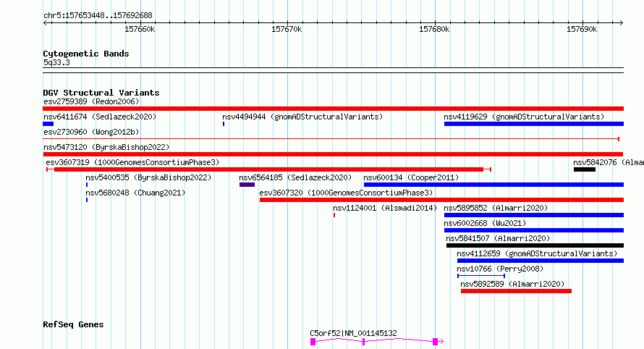Select nsv5680248 (Chuang2021) label
The width and height of the screenshot is (644, 349).
(x=135, y=193)
